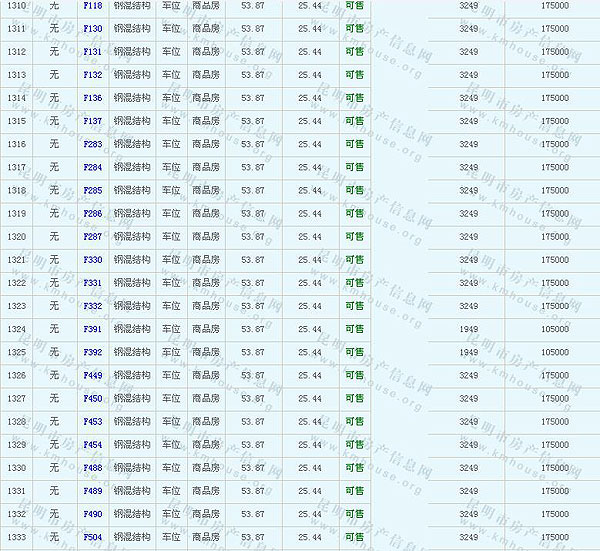Open the F283 unit link
The image size is (600, 551).
tap(93, 144)
